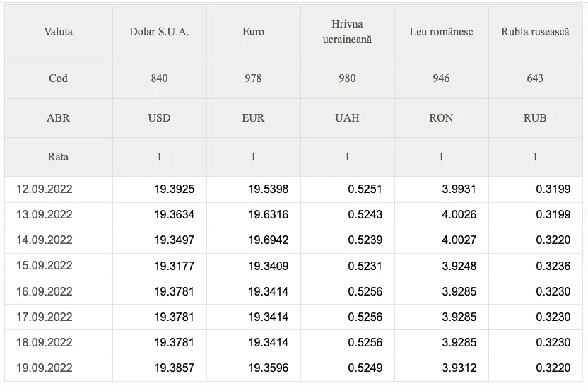
Task: Select the Dolar S.U.A. column header
Action: click(x=160, y=32)
